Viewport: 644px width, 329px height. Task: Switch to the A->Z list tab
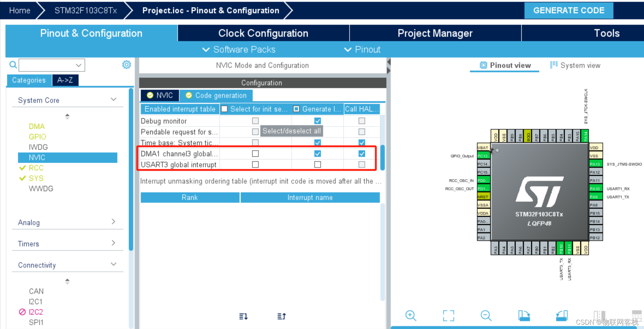[x=65, y=80]
